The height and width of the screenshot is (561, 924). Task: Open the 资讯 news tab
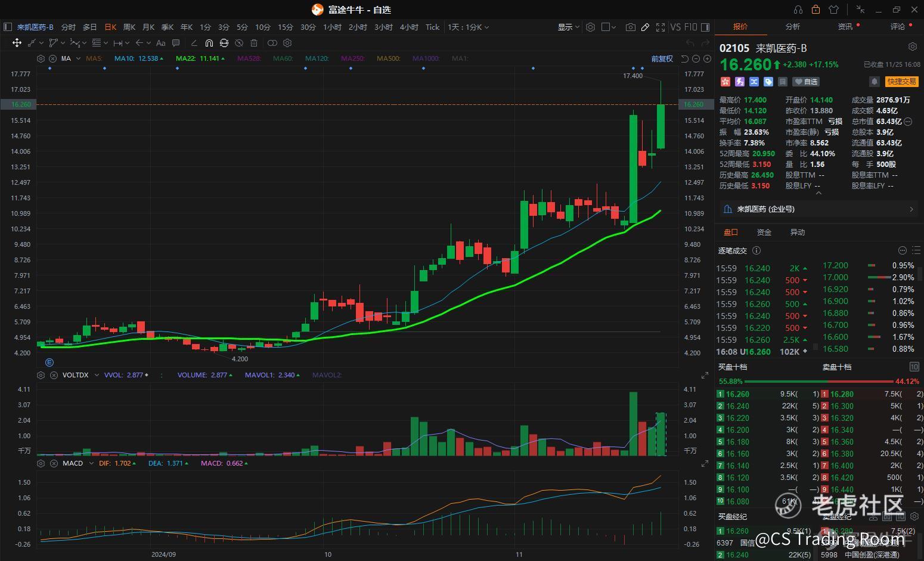tap(845, 27)
